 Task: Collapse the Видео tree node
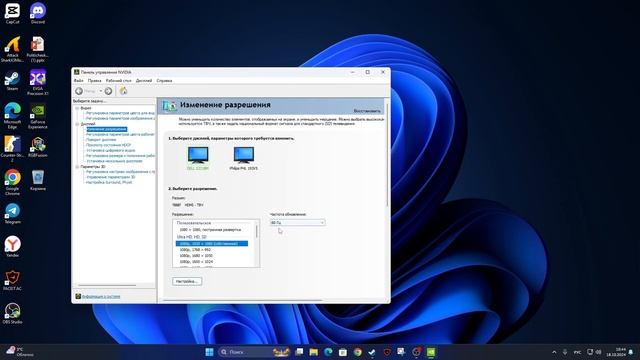click(x=77, y=108)
